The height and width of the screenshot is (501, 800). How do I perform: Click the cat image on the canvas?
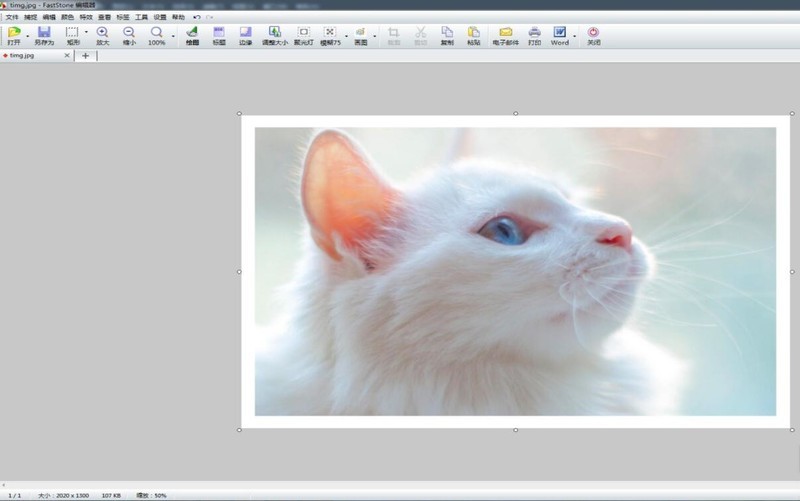coord(515,271)
